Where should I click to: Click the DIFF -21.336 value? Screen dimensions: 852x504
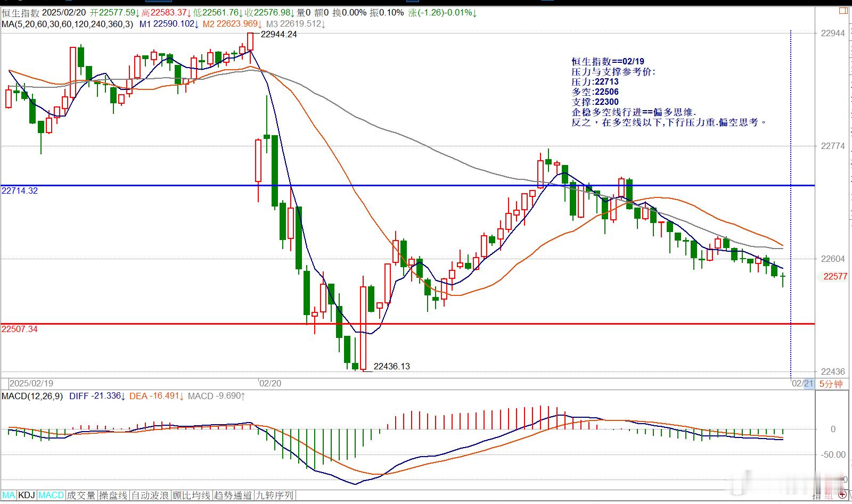point(97,396)
